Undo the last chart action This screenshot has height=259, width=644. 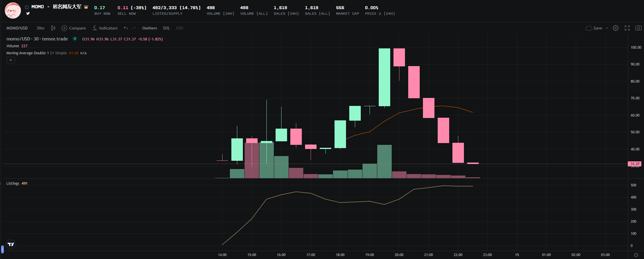point(126,28)
